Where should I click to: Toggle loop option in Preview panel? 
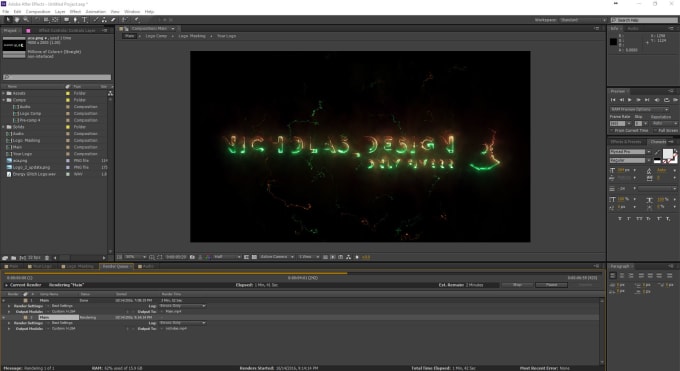pos(667,100)
